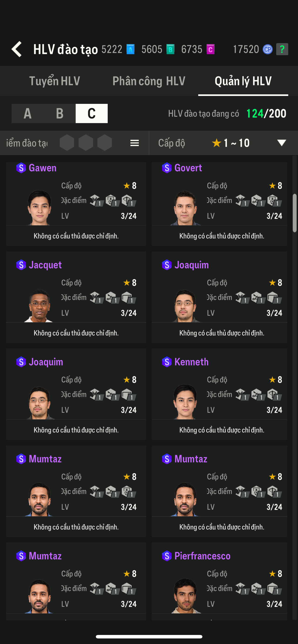Select the third hexagon trait filter slot
Screen dimensions: 298x644
click(105, 143)
